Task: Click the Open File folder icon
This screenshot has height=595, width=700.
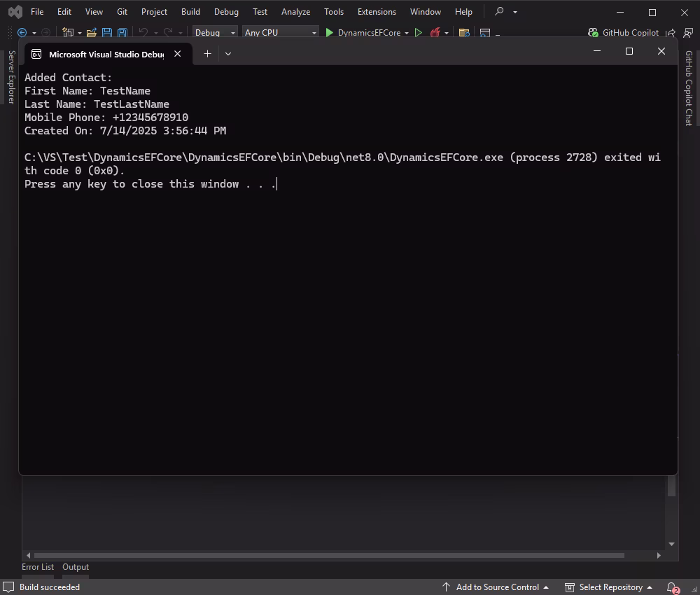Action: tap(92, 33)
